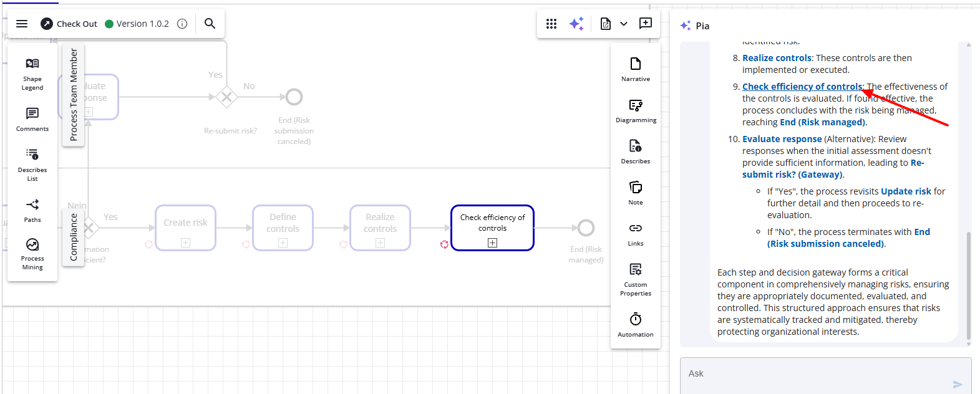Image resolution: width=980 pixels, height=394 pixels.
Task: Open the Custom Properties panel
Action: point(636,279)
